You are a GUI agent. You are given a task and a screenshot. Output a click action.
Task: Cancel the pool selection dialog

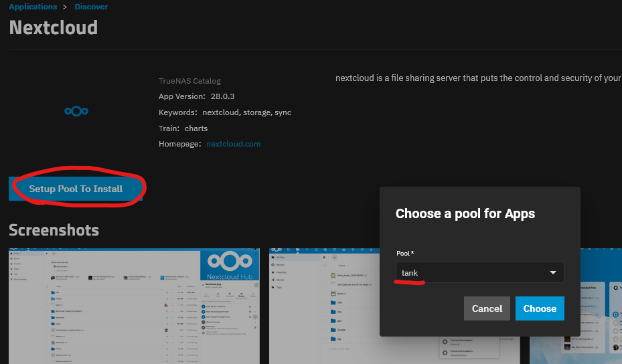(x=487, y=308)
